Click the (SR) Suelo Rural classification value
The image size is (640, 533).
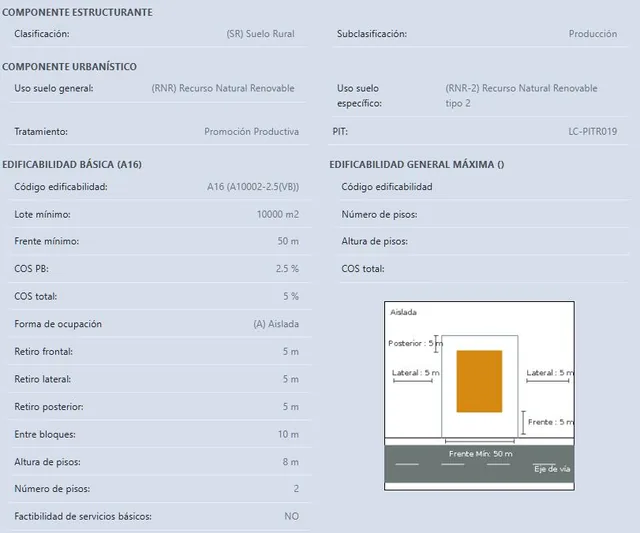pos(260,34)
